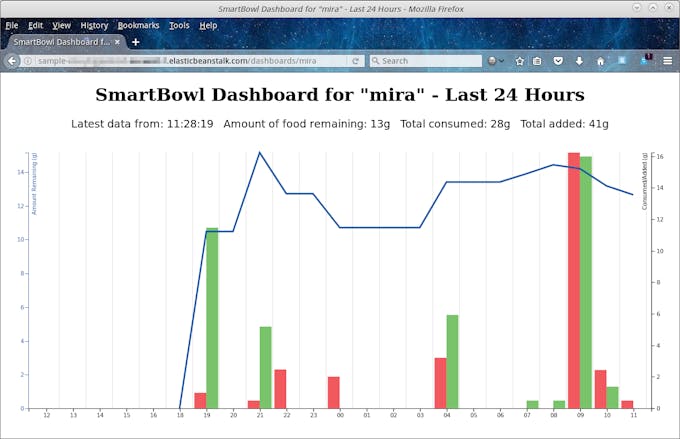The image size is (680, 439).
Task: Open the Firefox hamburger menu
Action: tap(668, 61)
